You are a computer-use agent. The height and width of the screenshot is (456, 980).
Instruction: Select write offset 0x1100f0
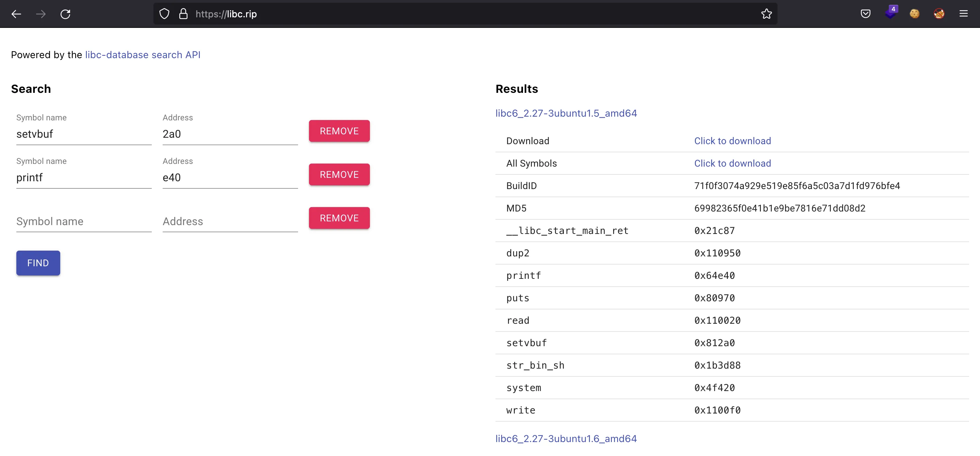[x=717, y=410]
